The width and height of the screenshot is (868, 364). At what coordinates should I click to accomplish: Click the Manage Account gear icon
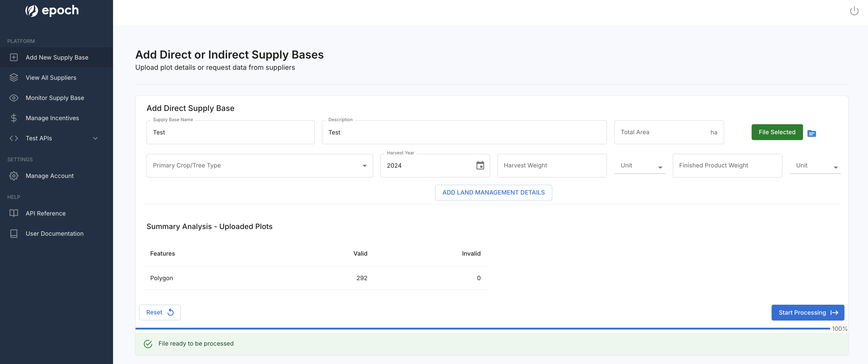coord(14,176)
